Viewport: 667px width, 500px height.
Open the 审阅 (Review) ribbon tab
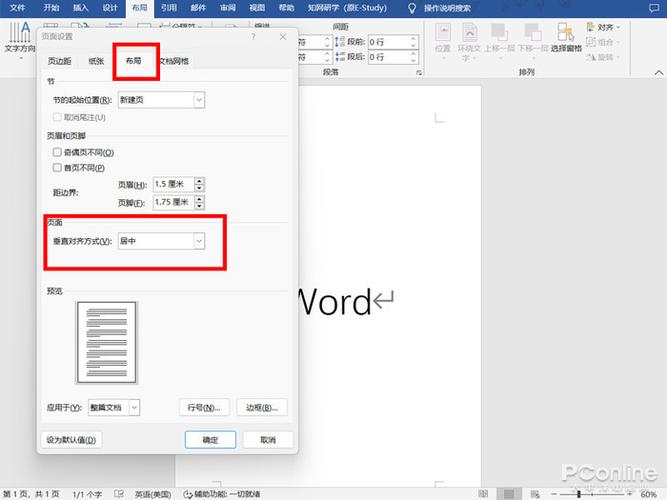(x=228, y=8)
